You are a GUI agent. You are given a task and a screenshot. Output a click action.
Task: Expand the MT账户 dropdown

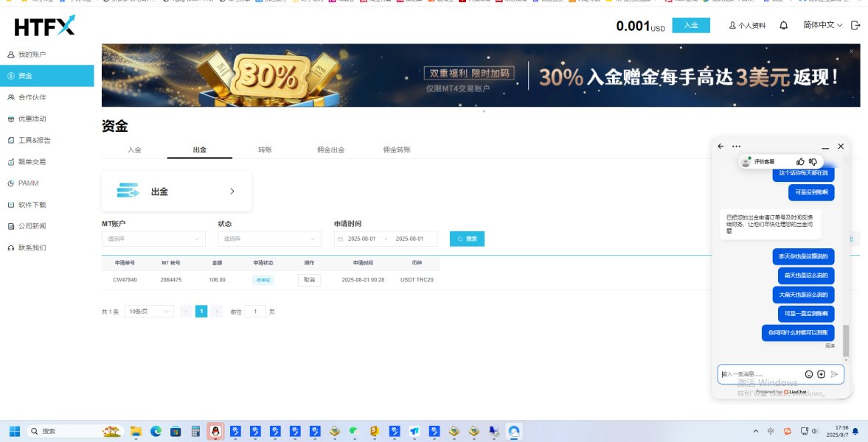[x=153, y=239]
